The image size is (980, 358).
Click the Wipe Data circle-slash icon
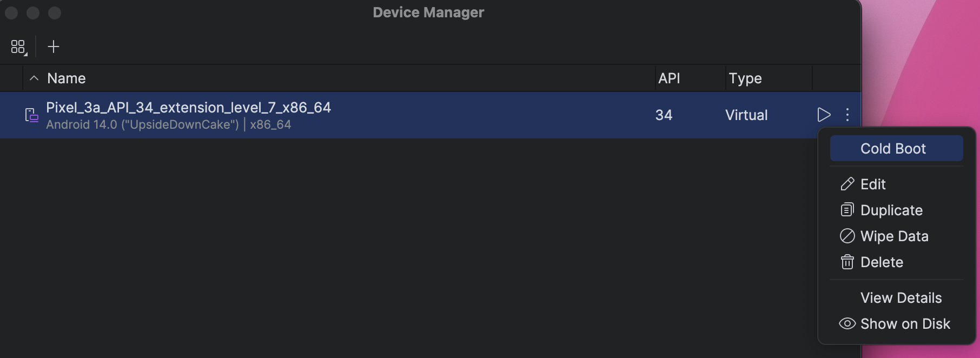(847, 236)
